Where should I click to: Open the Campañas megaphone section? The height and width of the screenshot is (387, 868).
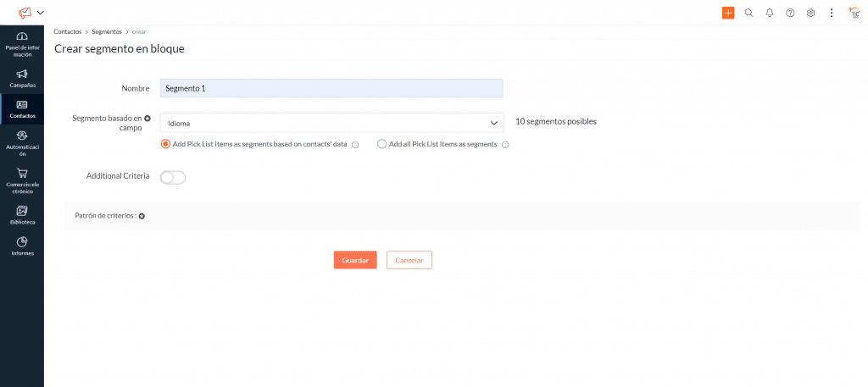point(22,79)
